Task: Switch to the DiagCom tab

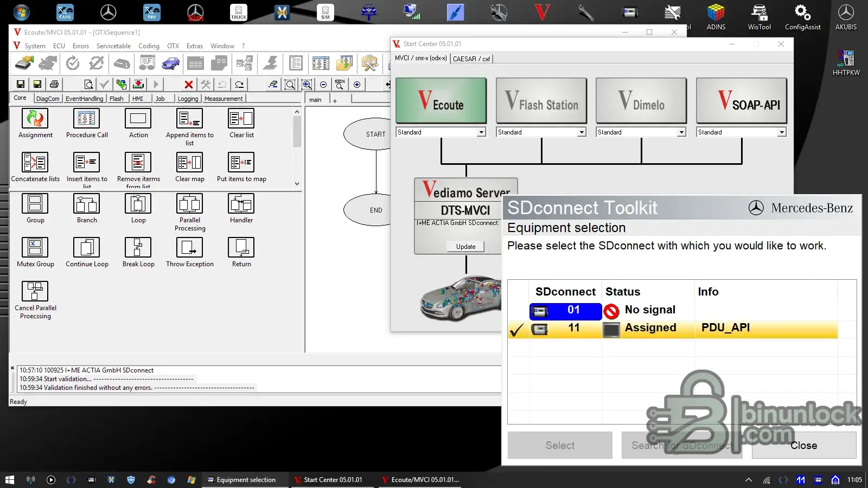Action: (x=48, y=99)
